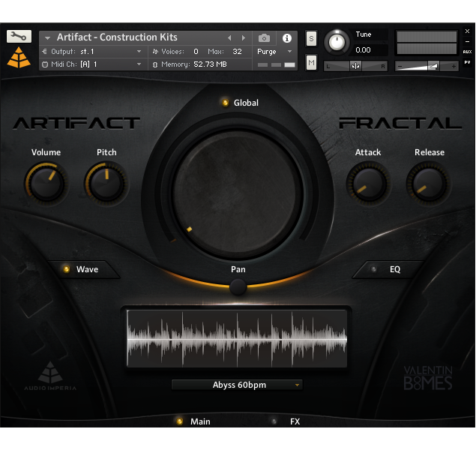Screen dimensions: 476x450
Task: Open the wrench instrument edit mode
Action: click(x=19, y=37)
